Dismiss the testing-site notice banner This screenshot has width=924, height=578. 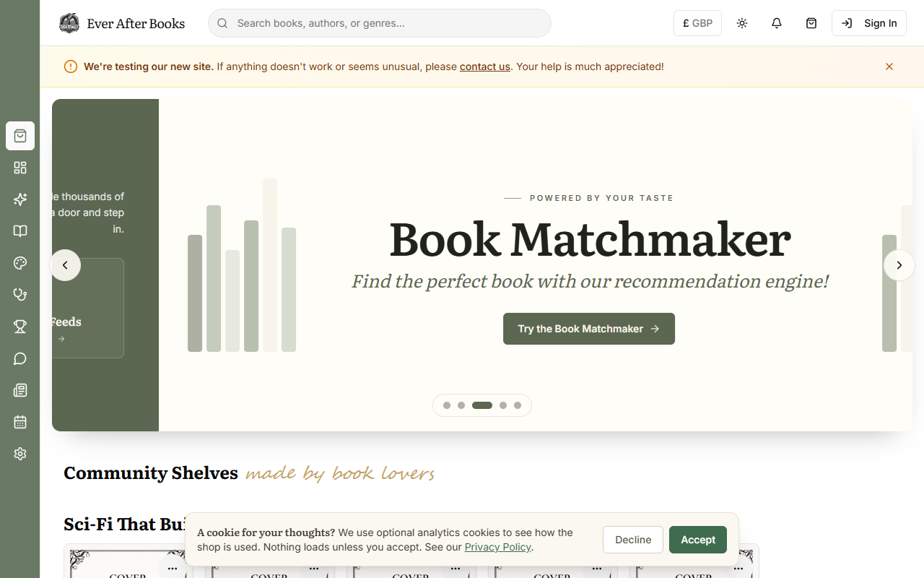click(889, 66)
